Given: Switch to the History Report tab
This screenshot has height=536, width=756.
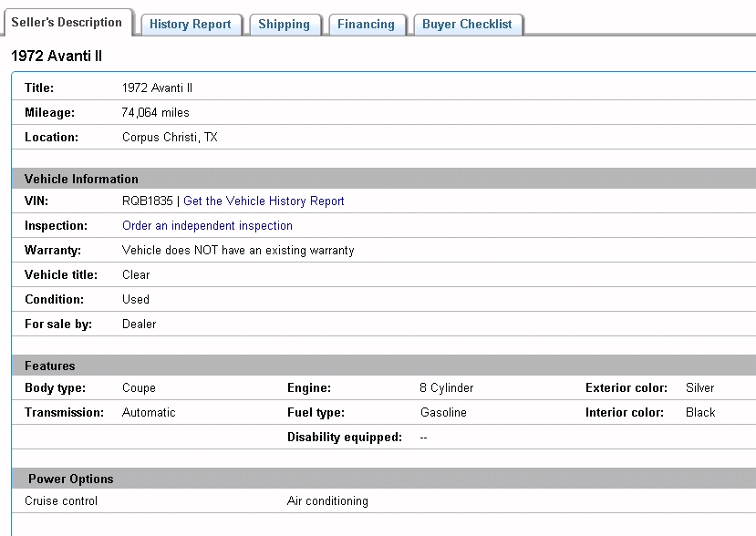Looking at the screenshot, I should 191,25.
